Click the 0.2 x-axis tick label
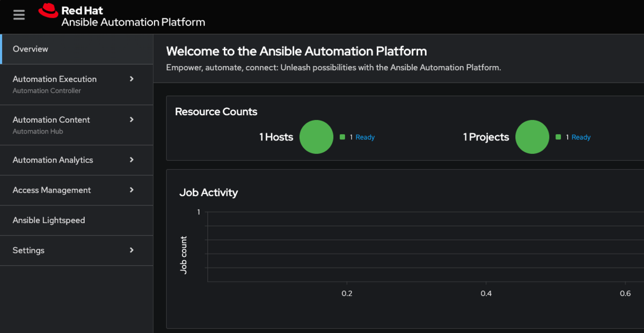Viewport: 644px width, 333px height. (347, 293)
